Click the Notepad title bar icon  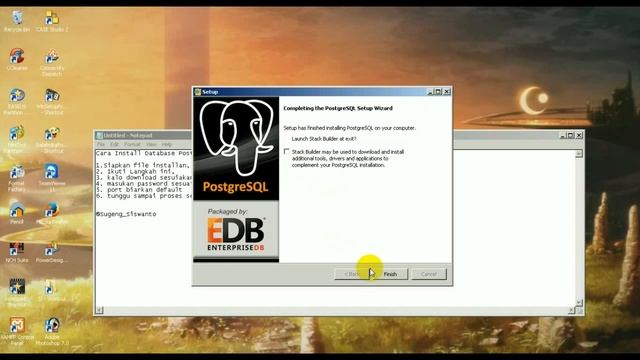tap(99, 136)
